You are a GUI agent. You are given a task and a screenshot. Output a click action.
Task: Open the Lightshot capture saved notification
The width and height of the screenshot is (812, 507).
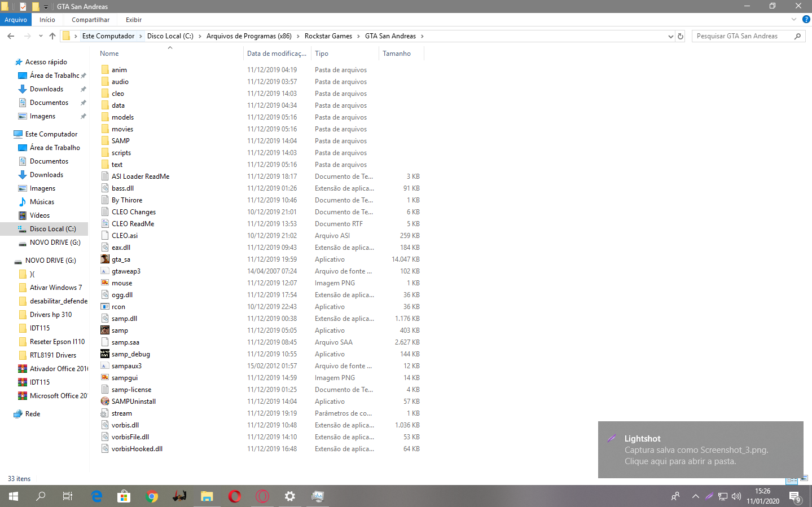pos(701,450)
